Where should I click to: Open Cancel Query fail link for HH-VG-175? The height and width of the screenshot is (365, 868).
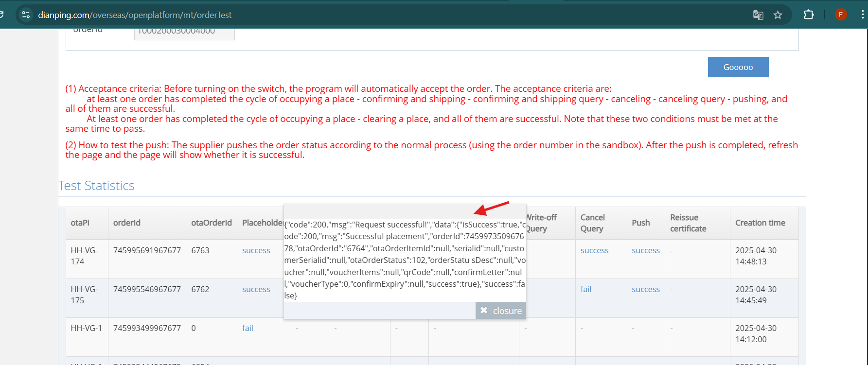[x=586, y=289]
